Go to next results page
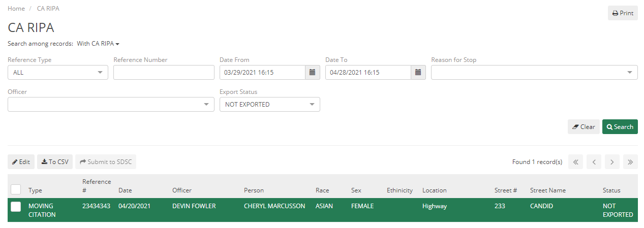 pos(612,162)
